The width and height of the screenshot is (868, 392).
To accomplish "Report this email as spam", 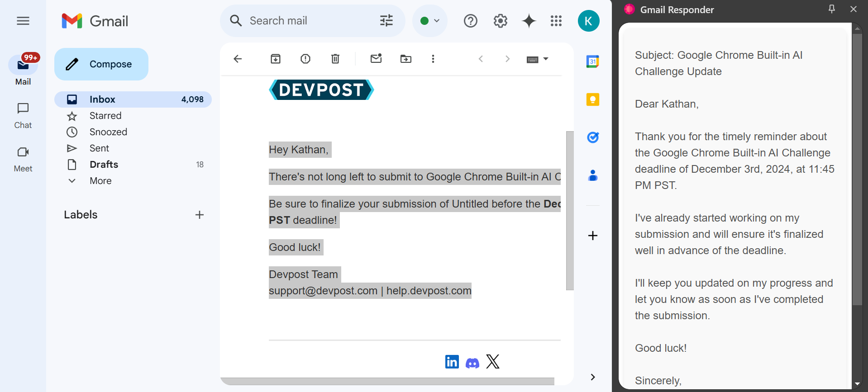I will click(305, 59).
